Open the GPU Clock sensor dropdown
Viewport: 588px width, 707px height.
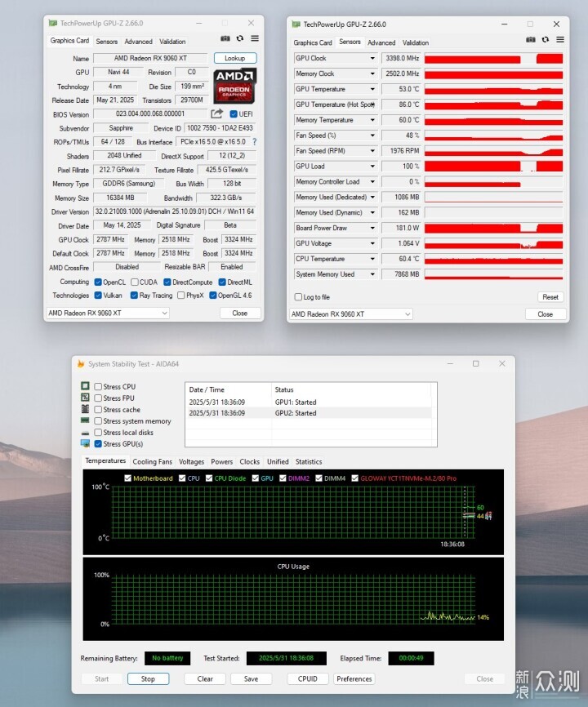[372, 58]
